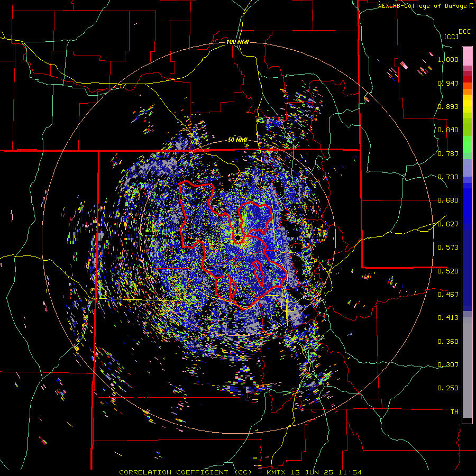Select the 50 NMI range ring label
This screenshot has height=476, width=476.
(x=237, y=140)
